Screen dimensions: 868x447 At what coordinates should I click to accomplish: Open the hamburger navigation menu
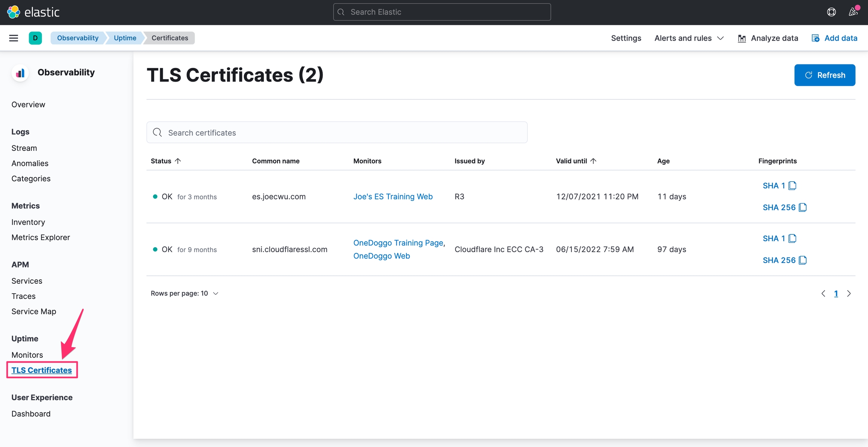click(14, 38)
